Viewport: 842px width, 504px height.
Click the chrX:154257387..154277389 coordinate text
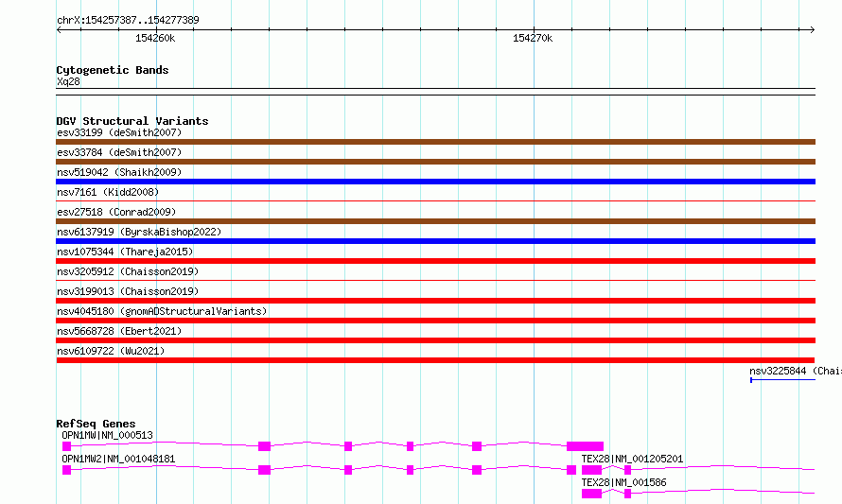point(128,20)
